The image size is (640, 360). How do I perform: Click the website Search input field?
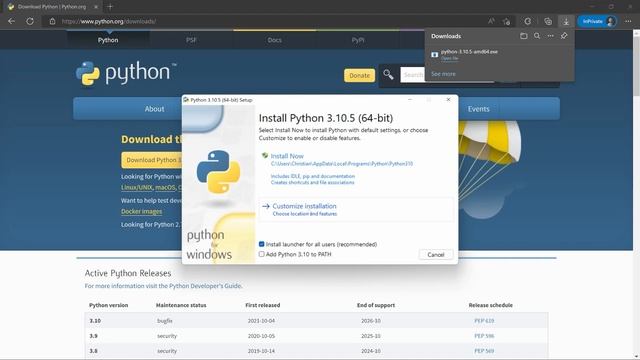[413, 75]
